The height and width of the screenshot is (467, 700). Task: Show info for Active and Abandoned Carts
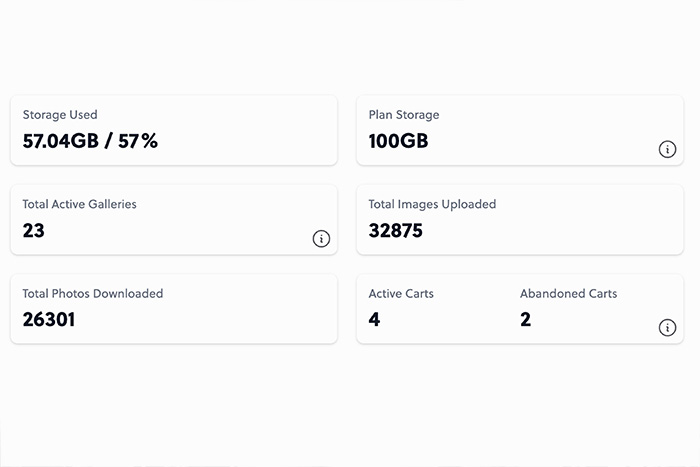[667, 327]
